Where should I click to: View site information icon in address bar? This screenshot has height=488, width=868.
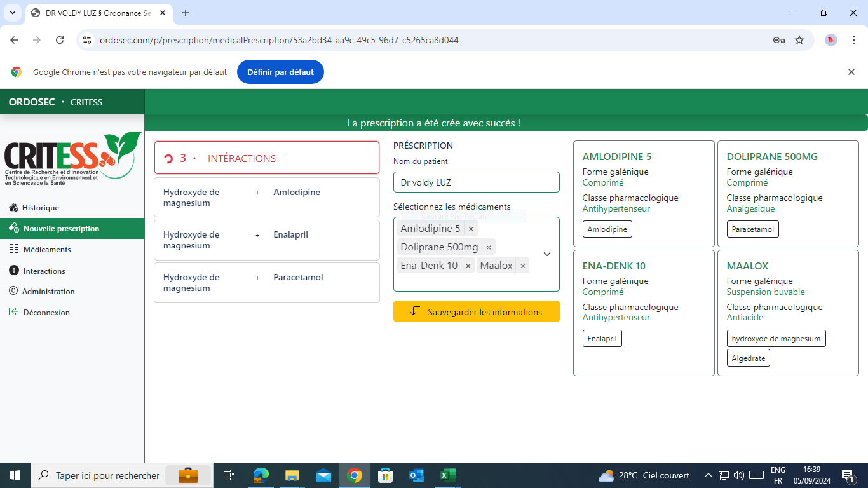[87, 40]
